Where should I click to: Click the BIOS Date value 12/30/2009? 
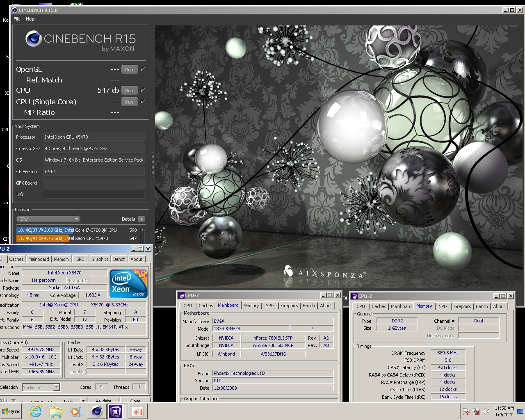[x=273, y=388]
